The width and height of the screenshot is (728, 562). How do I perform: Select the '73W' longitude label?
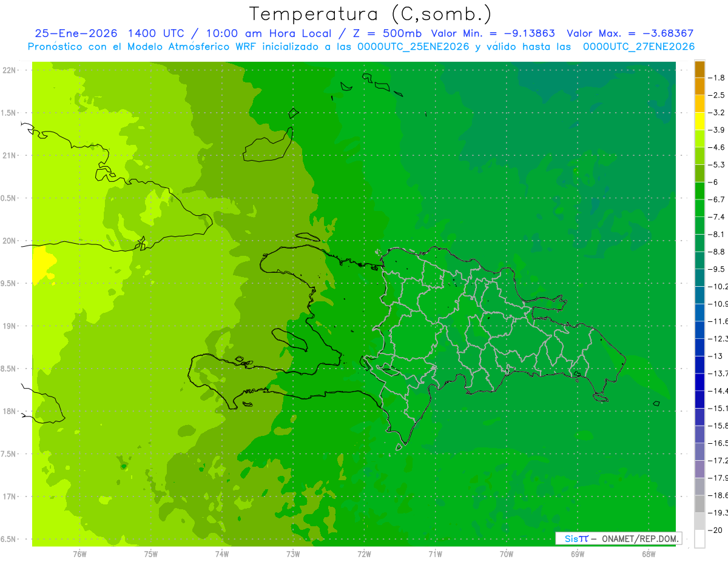tap(293, 554)
